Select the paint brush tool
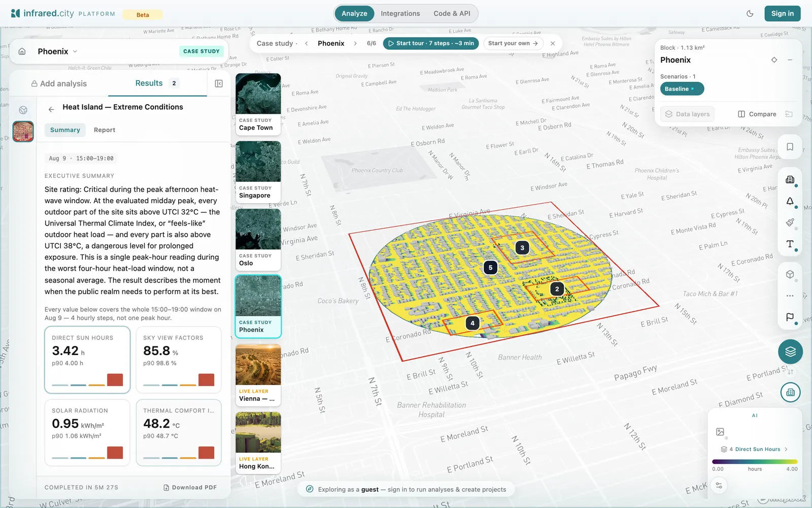812x508 pixels. 790,223
